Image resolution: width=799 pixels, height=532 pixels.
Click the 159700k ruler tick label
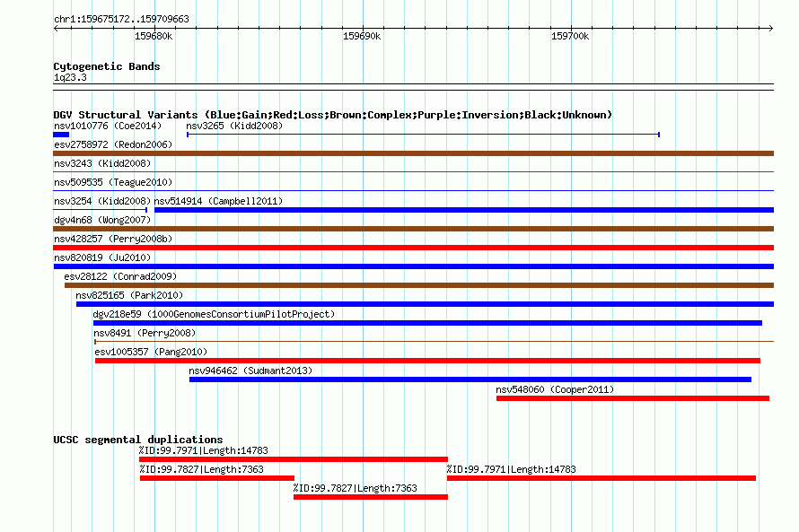[x=570, y=36]
